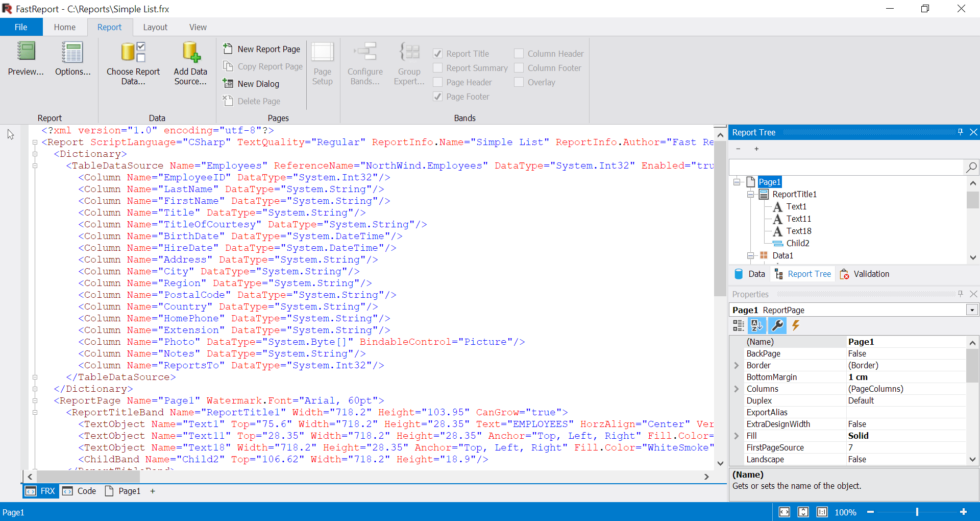The image size is (980, 521).
Task: Click 100% zoom status icon
Action: tap(822, 512)
